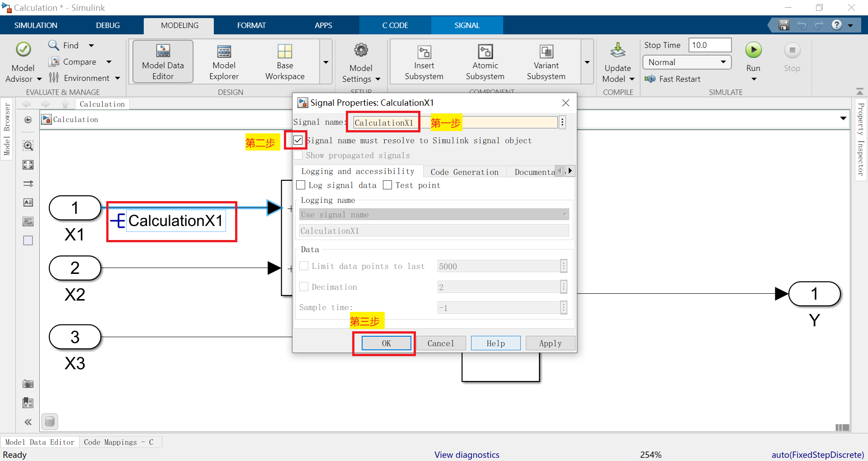868x461 pixels.
Task: Toggle signal must resolve to Simulink object
Action: (298, 140)
